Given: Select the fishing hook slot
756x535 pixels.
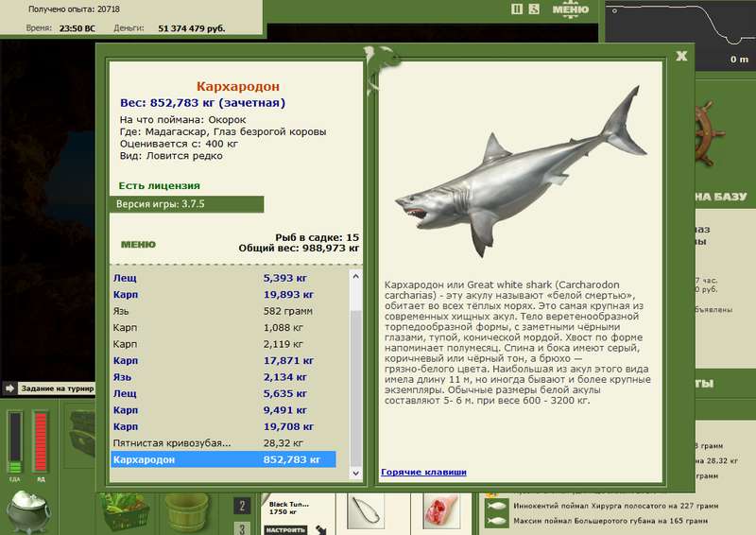Looking at the screenshot, I should pos(366,512).
